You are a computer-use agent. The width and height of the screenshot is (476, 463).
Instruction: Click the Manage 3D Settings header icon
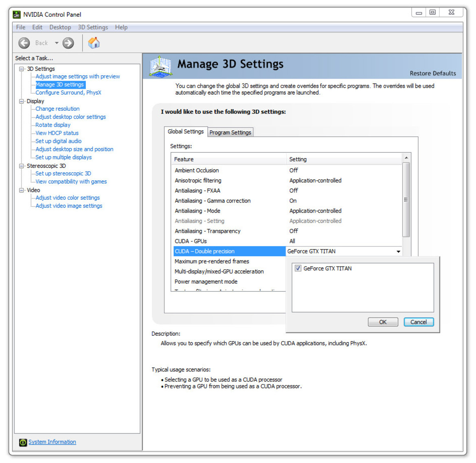(160, 66)
